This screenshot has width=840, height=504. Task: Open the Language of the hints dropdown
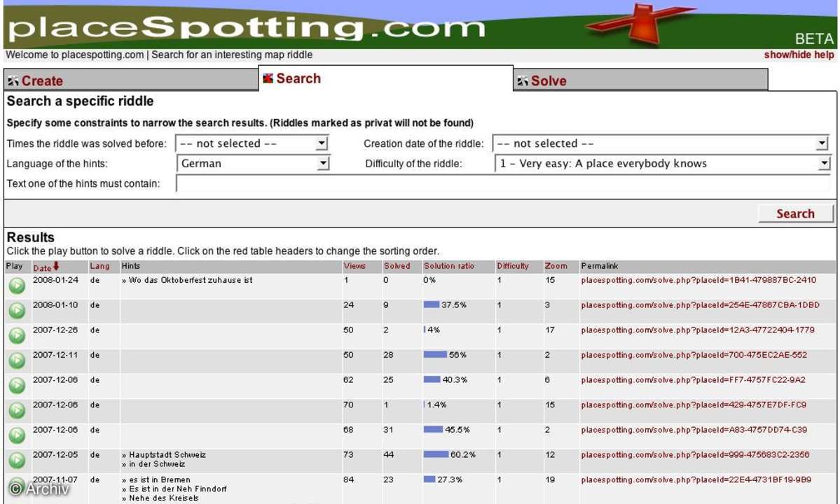(x=253, y=163)
